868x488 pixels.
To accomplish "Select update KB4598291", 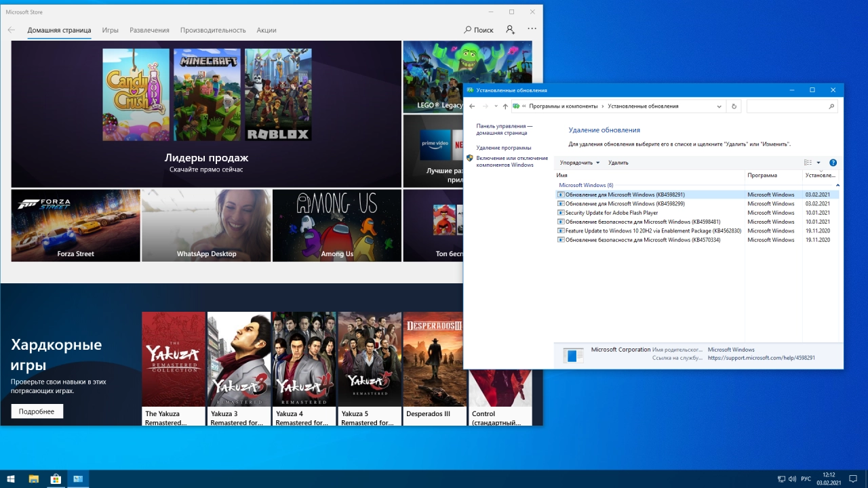I will [x=696, y=195].
